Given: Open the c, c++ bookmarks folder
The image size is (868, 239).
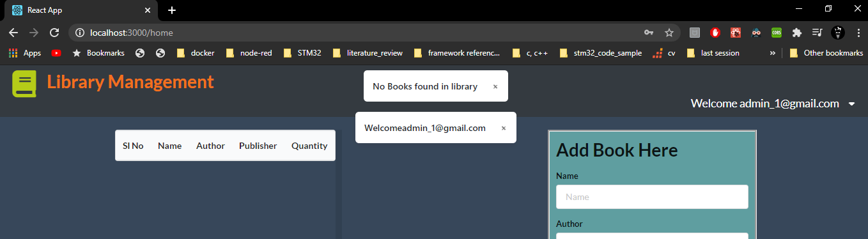Looking at the screenshot, I should pos(530,53).
